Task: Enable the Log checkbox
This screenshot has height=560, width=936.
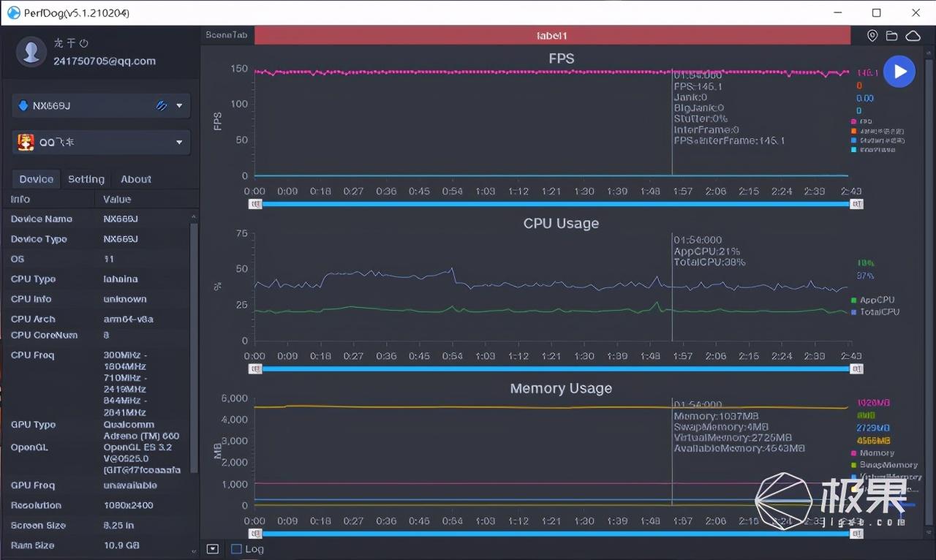Action: point(236,549)
